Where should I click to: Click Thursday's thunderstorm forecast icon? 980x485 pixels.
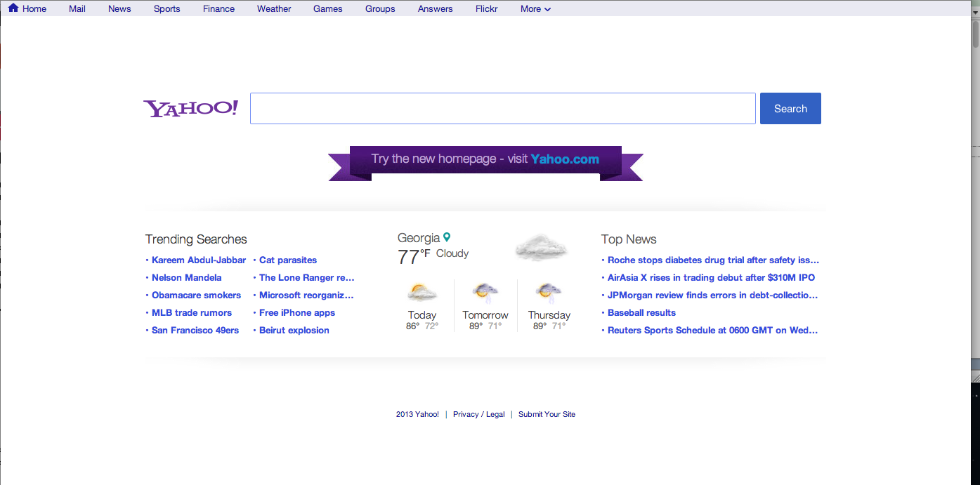click(549, 293)
